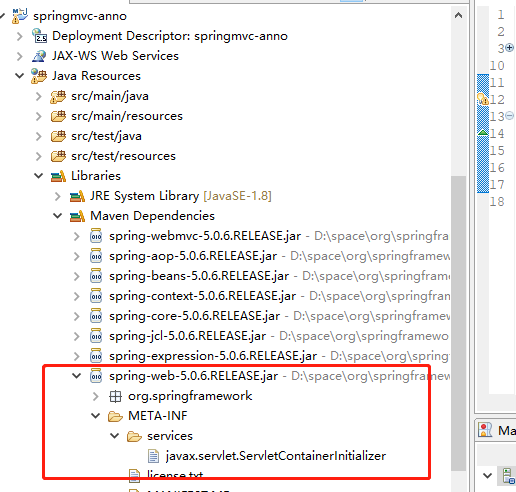Expand the spring-core jar node
Screen dimensions: 516x492
point(77,316)
